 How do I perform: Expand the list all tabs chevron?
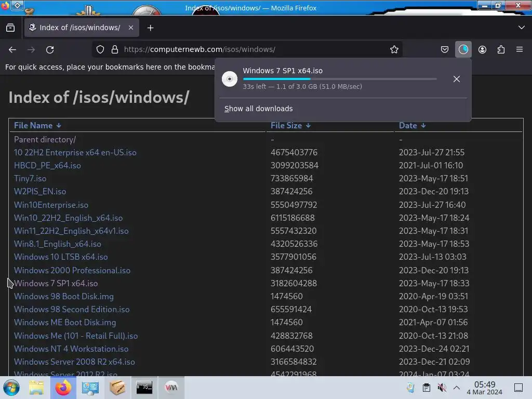(x=522, y=28)
